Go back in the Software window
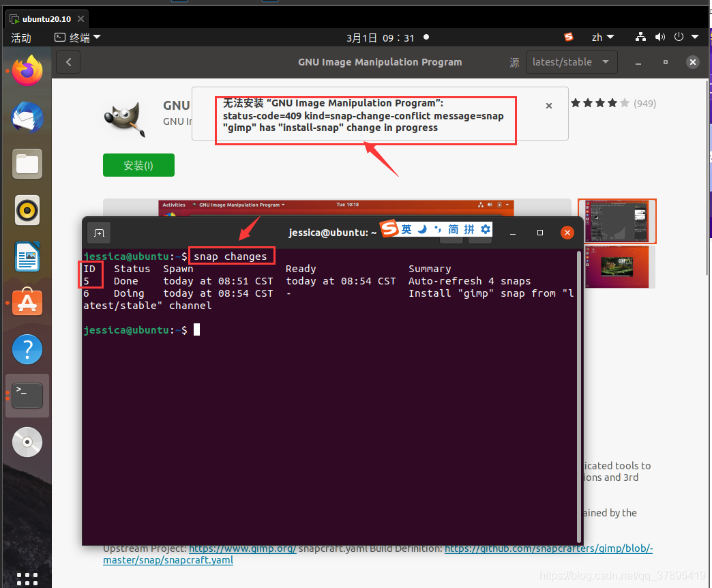This screenshot has width=712, height=588. coord(68,62)
